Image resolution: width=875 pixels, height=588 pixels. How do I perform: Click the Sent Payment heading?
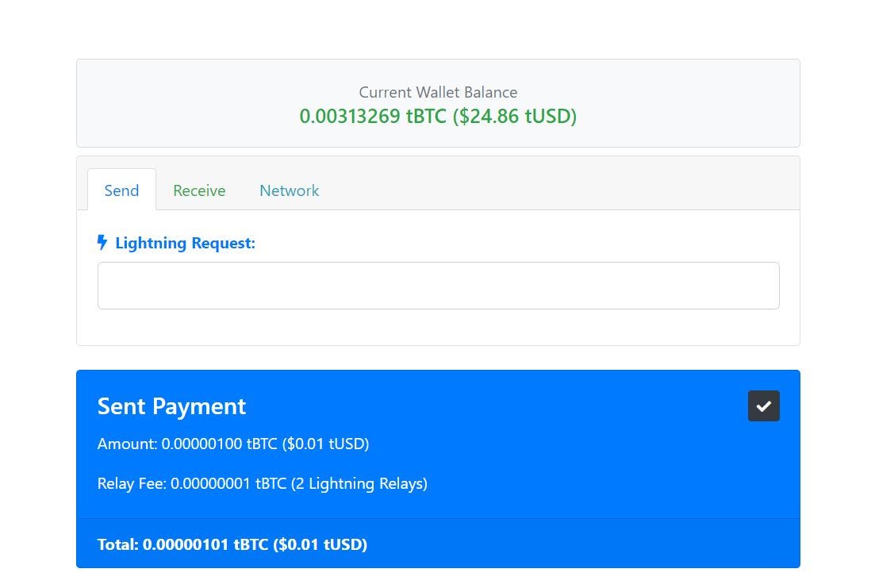tap(171, 405)
